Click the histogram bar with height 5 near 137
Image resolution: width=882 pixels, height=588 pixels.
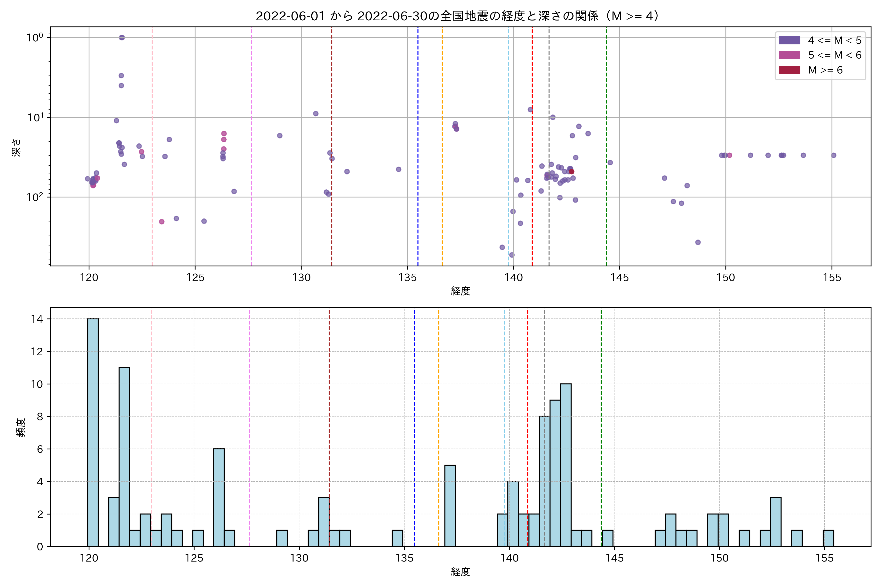point(450,505)
